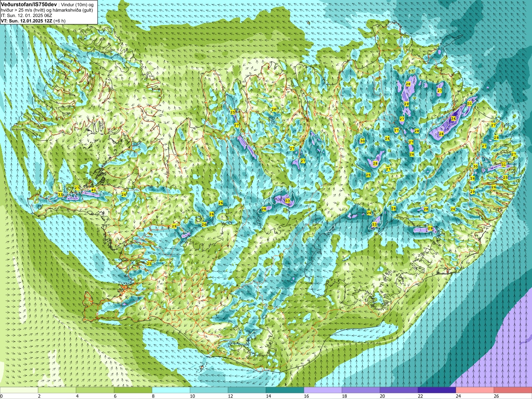The image size is (532, 399).
Task: Click the legend tick label "24"
Action: [458, 396]
